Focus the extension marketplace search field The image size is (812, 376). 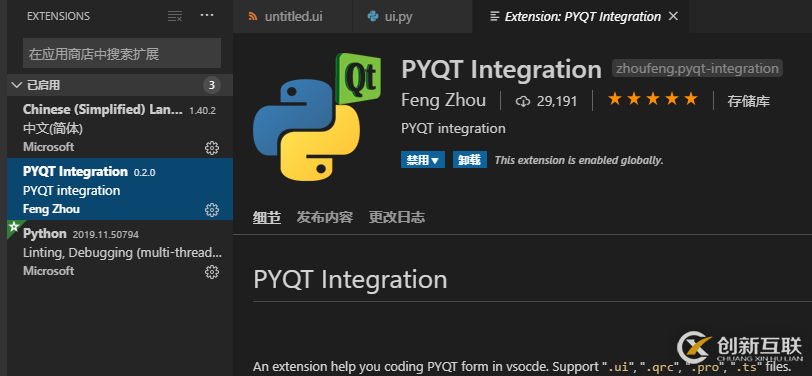tap(122, 53)
